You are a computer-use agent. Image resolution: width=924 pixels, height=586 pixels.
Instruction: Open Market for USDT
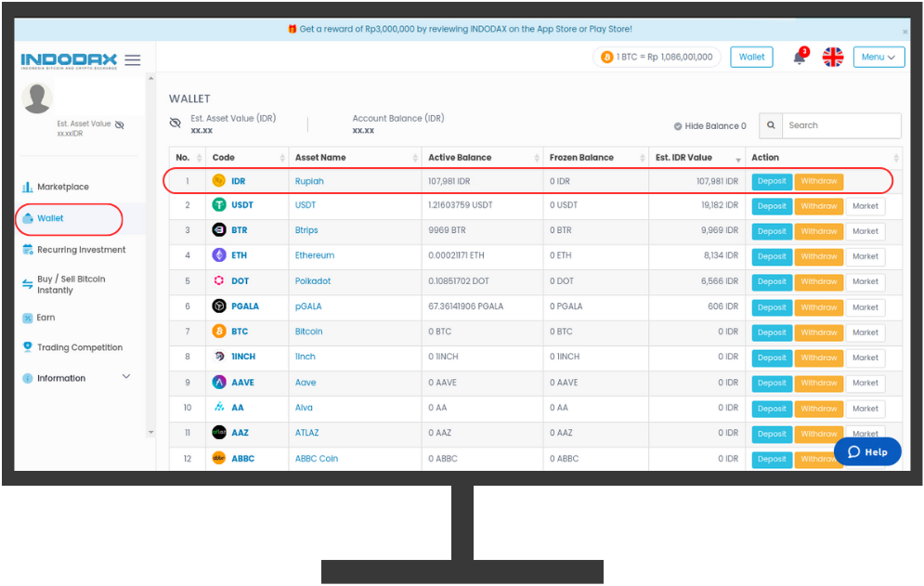[865, 206]
